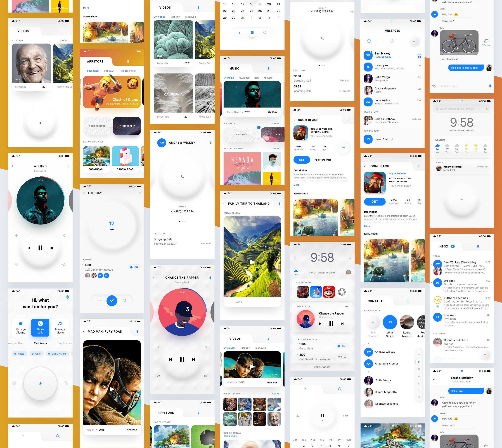Download the False Alarm track in the Weeknd player
The width and height of the screenshot is (502, 448).
pyautogui.click(x=16, y=236)
